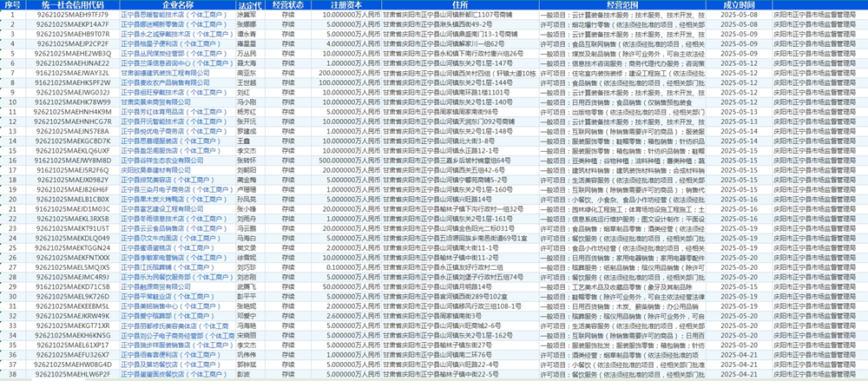Screen dimensions: 868x381
Task: Click the 序号 column header
Action: tap(12, 5)
